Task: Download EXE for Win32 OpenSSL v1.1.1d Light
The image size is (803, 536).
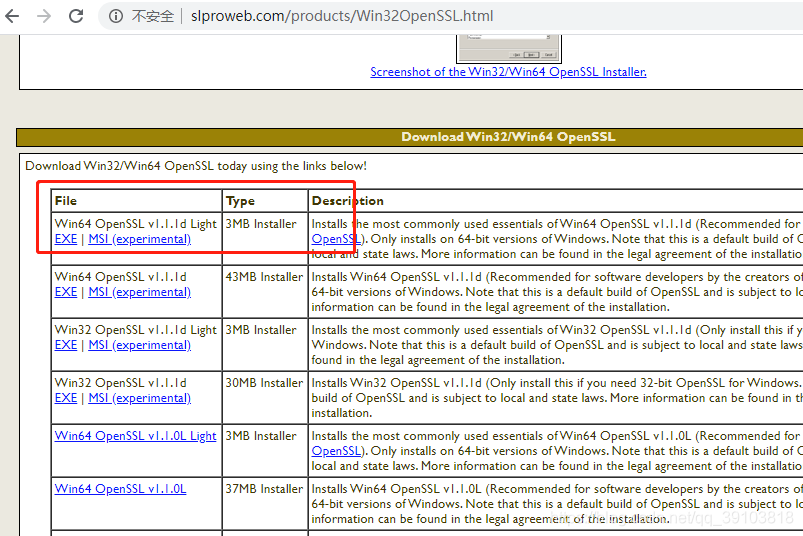Action: coord(66,345)
